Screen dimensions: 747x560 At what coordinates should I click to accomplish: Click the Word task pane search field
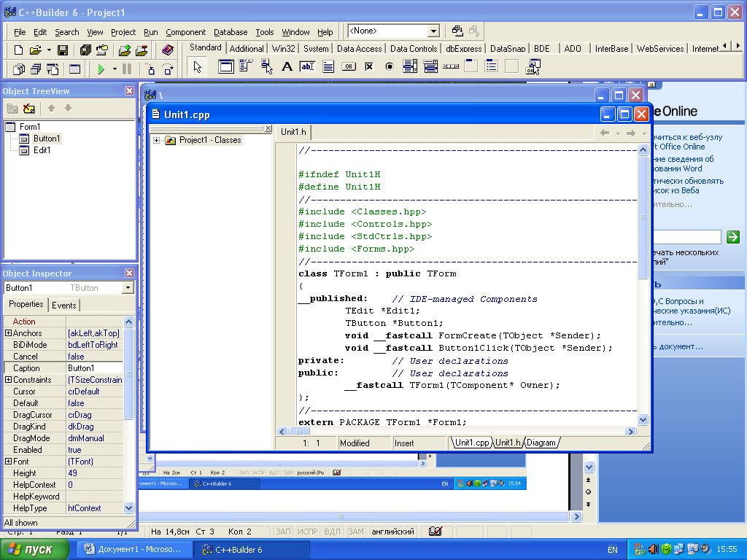686,237
